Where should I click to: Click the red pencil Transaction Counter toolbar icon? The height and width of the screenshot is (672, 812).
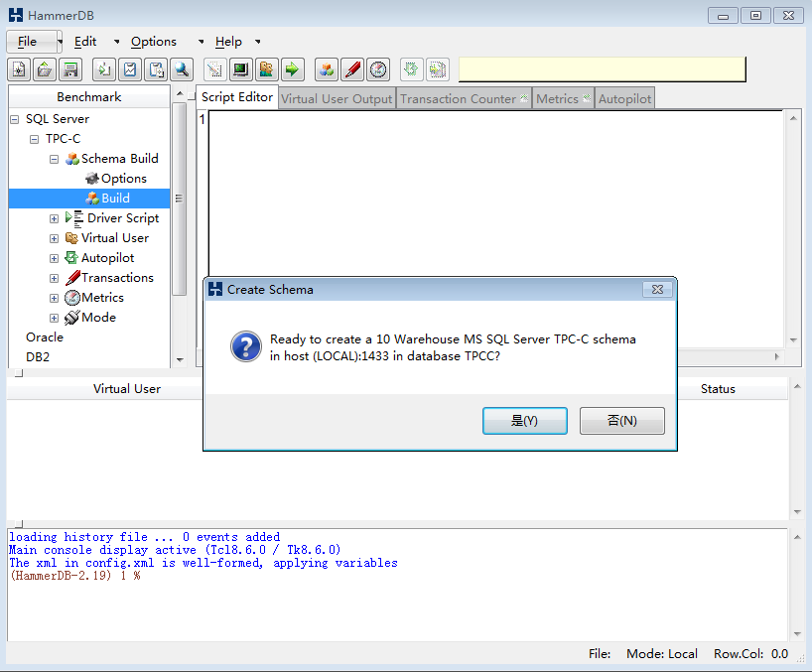(352, 69)
